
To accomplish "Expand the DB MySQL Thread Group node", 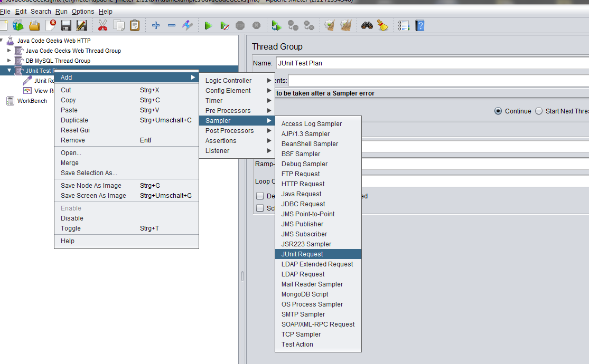I will coord(9,61).
